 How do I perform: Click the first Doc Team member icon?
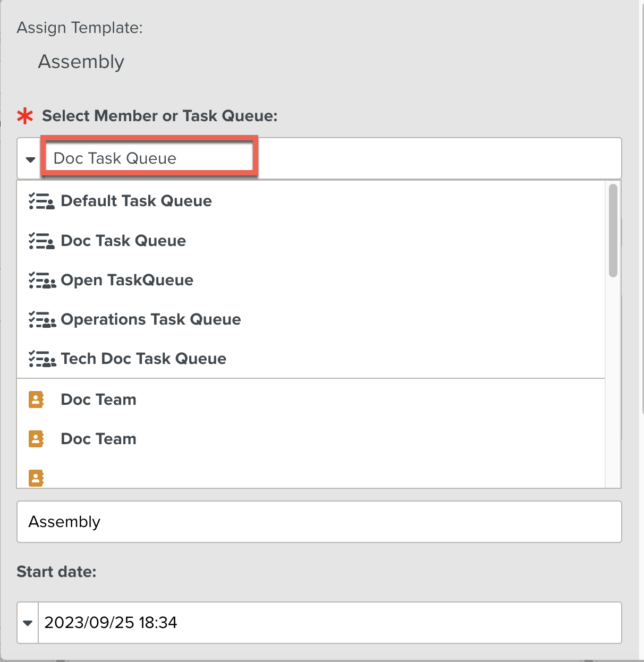coord(36,399)
